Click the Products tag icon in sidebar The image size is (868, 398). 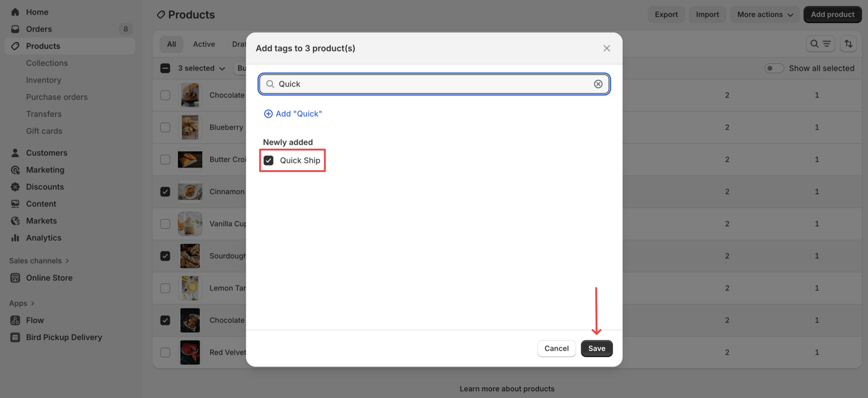(x=15, y=46)
